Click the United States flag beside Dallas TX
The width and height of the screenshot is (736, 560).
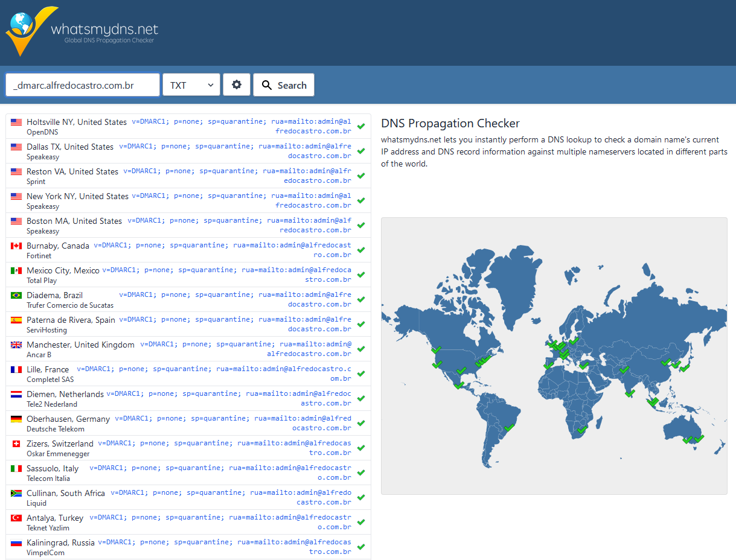click(16, 147)
